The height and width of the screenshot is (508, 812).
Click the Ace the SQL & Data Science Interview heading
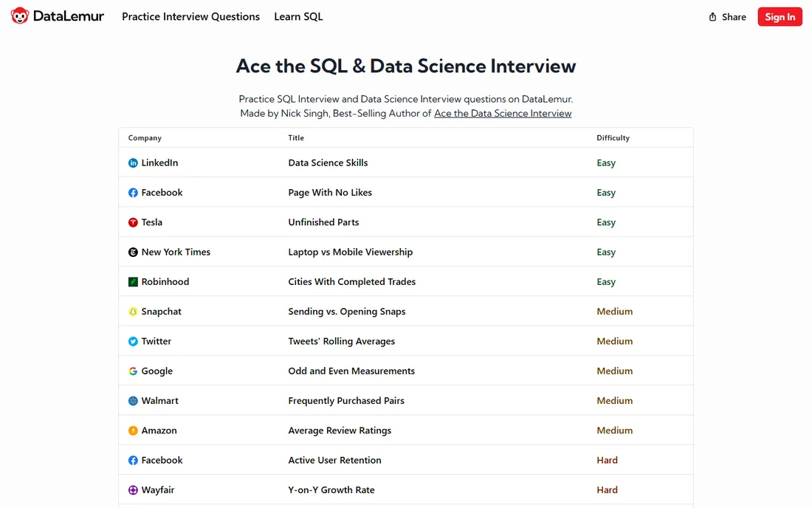405,66
